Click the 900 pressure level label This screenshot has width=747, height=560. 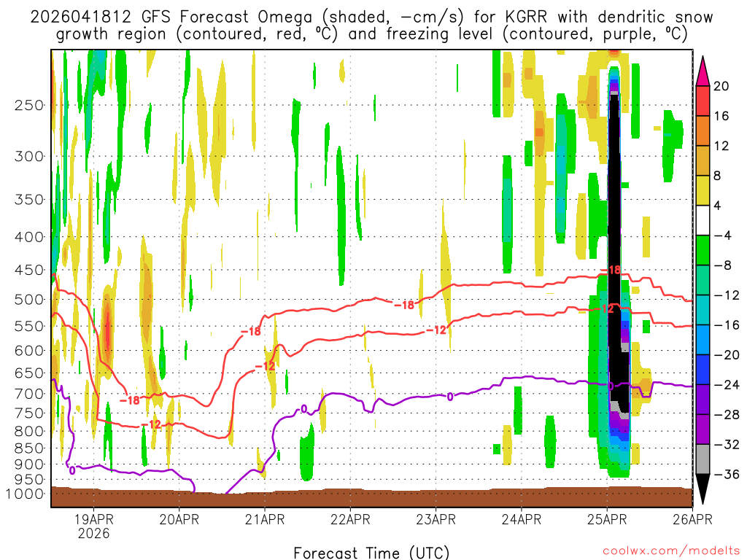[x=29, y=464]
